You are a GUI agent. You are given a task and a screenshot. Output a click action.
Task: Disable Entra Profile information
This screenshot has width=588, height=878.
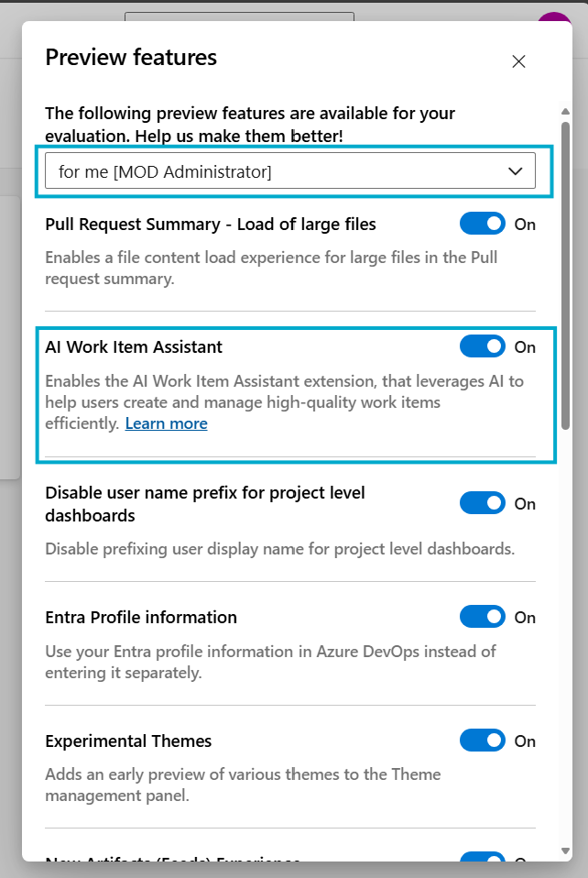pyautogui.click(x=483, y=617)
